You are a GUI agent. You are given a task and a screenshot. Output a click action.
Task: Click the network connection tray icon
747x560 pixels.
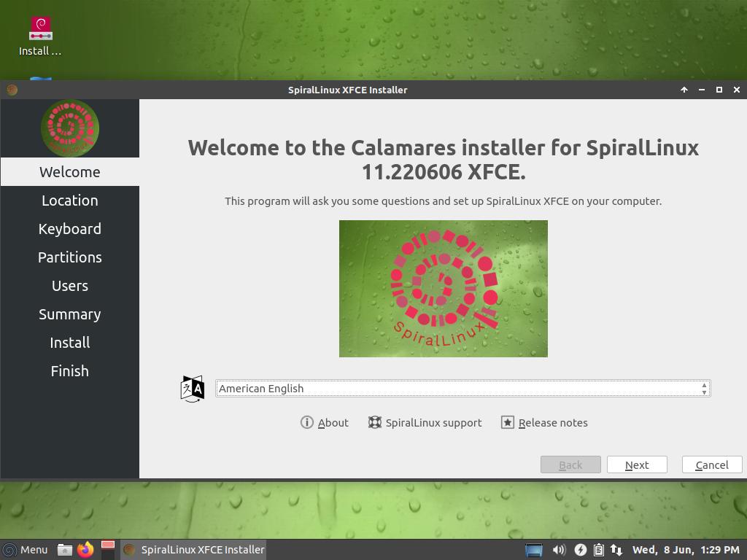(616, 550)
